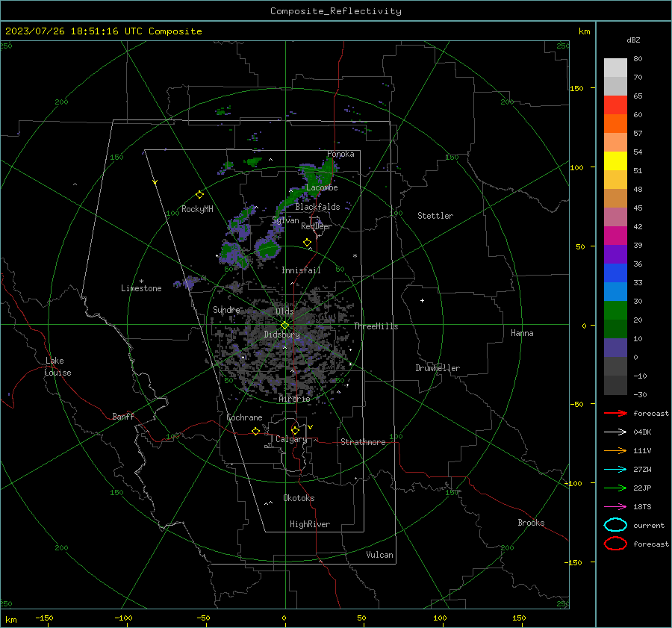The image size is (672, 628).
Task: Click the Cochrane town label
Action: [244, 417]
